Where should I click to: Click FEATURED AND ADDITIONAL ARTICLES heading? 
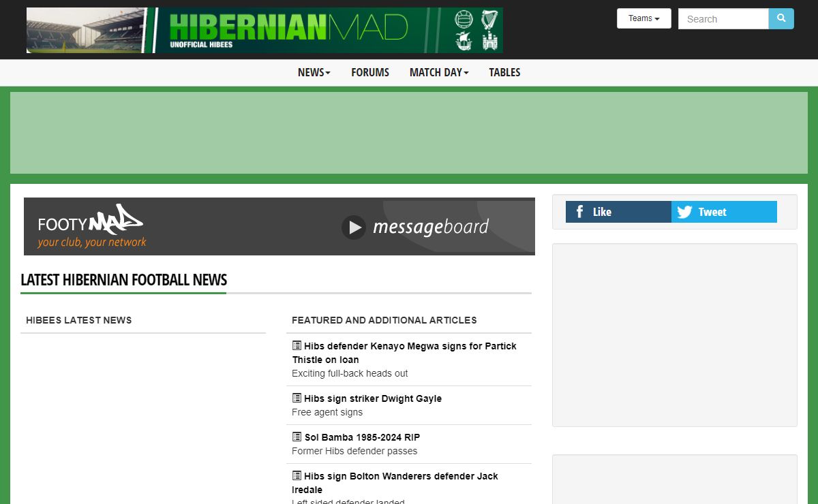(x=384, y=320)
